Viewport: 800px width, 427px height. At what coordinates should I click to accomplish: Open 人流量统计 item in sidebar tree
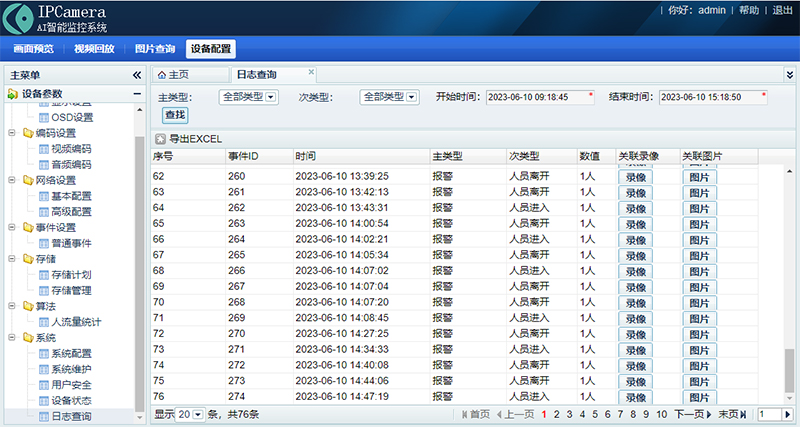tap(76, 322)
